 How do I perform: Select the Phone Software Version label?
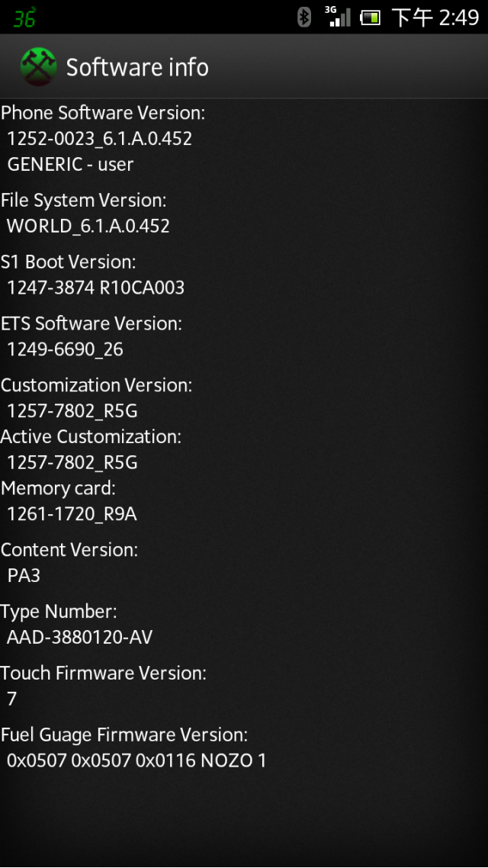pos(103,113)
